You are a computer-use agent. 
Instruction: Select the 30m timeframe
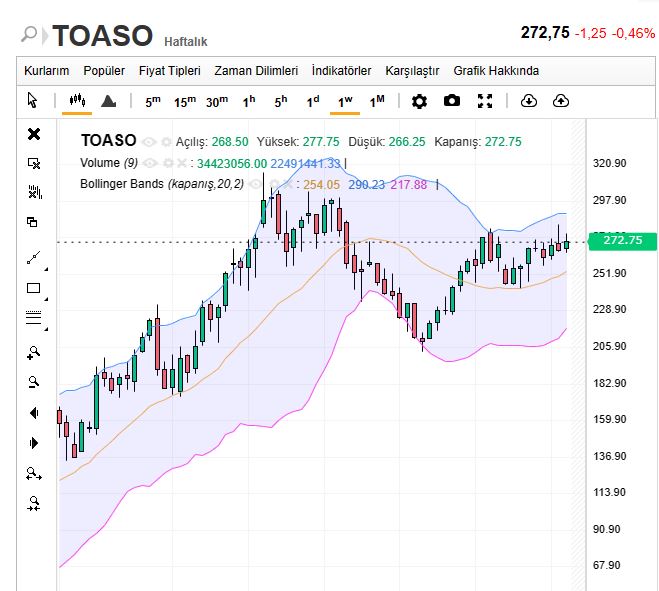click(x=217, y=101)
